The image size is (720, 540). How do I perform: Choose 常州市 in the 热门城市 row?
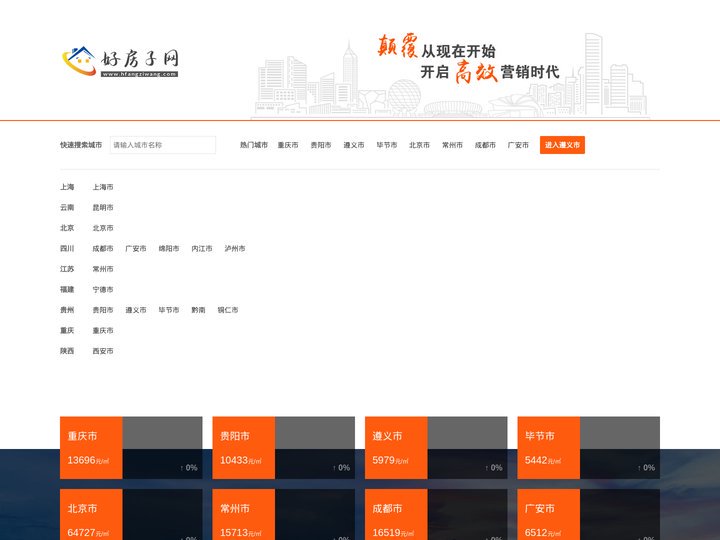pyautogui.click(x=452, y=145)
